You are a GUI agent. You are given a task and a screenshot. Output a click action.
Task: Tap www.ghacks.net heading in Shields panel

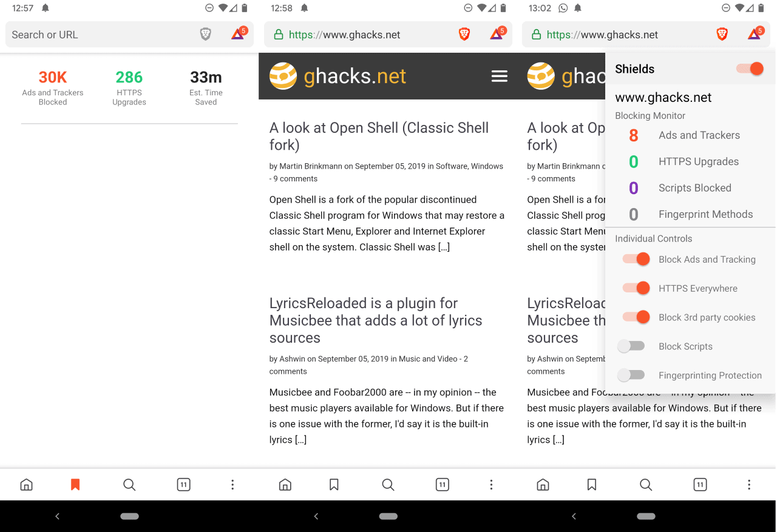663,98
